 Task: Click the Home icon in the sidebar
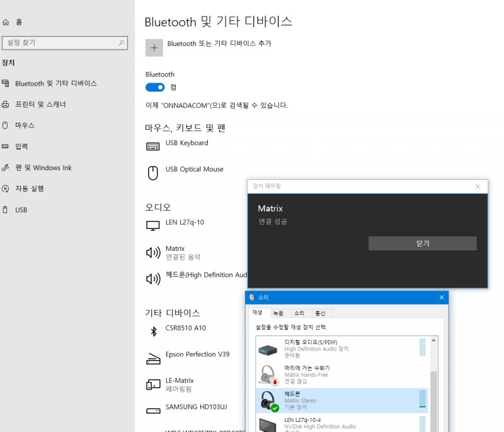[x=6, y=22]
